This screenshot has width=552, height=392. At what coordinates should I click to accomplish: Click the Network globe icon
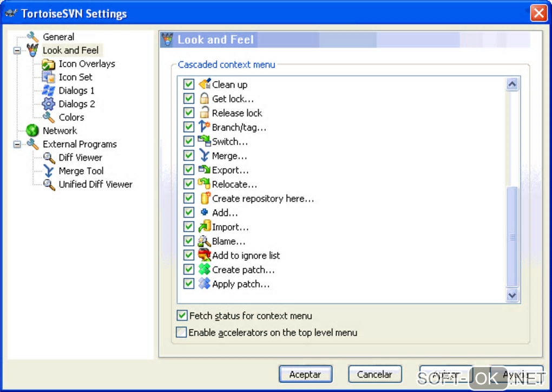coord(32,130)
